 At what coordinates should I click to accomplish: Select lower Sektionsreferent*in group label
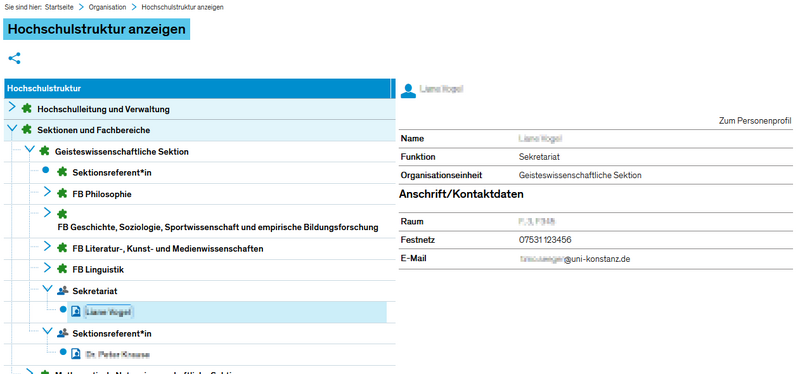click(112, 334)
